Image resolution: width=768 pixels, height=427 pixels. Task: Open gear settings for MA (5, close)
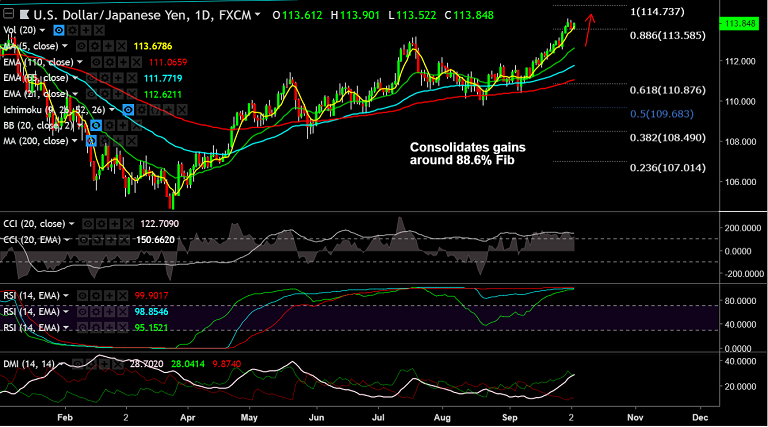point(95,47)
